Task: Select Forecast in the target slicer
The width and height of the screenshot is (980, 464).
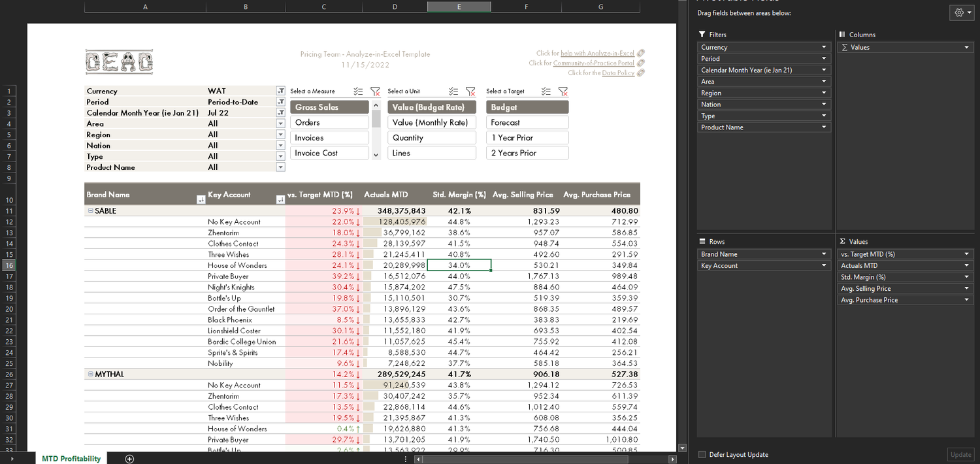Action: click(527, 122)
